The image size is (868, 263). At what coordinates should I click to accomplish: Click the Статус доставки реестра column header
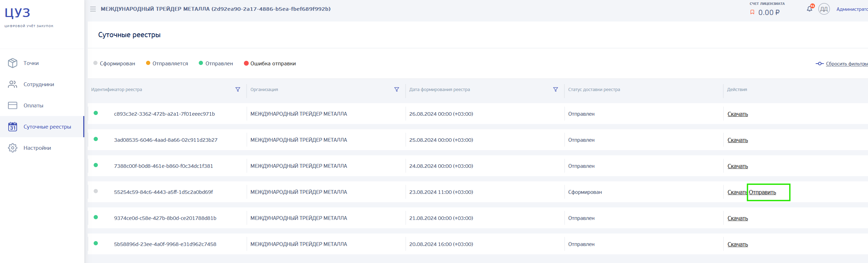click(594, 89)
